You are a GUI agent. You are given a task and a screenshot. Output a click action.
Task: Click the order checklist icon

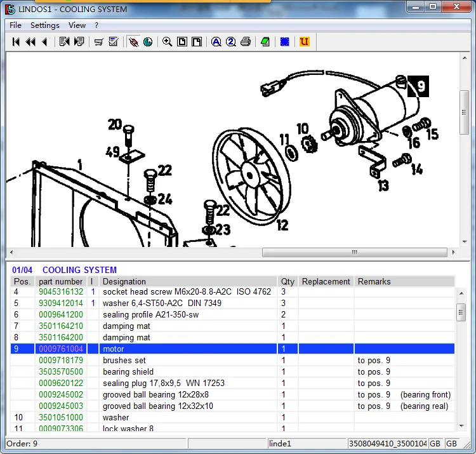tap(114, 42)
